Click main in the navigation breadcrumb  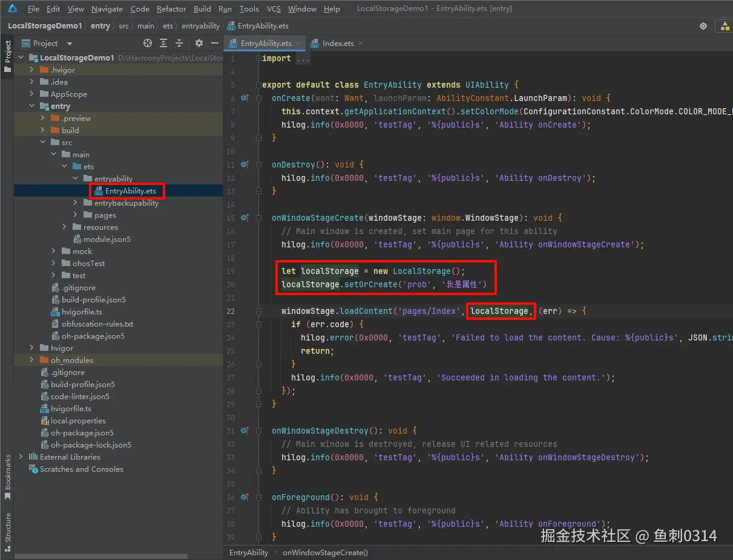(x=145, y=26)
